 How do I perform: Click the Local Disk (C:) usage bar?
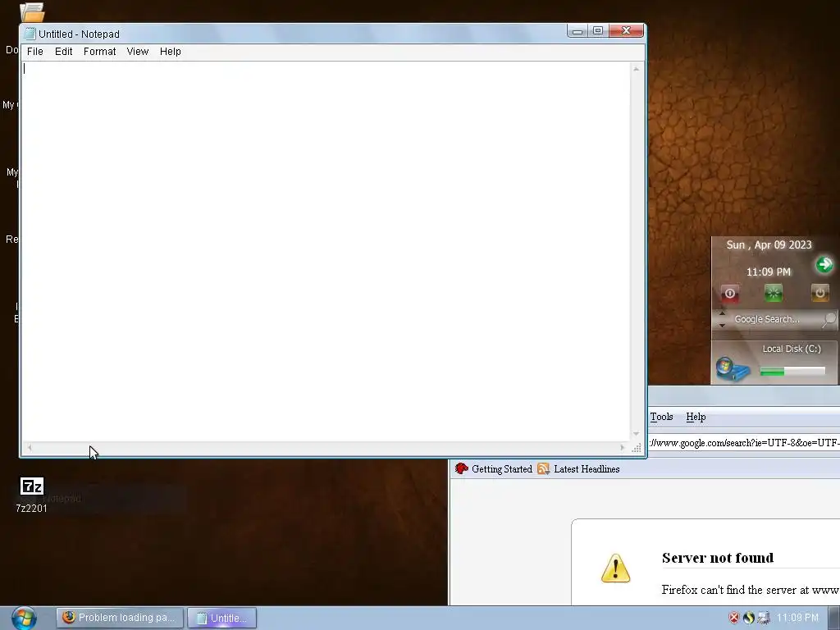pyautogui.click(x=793, y=372)
